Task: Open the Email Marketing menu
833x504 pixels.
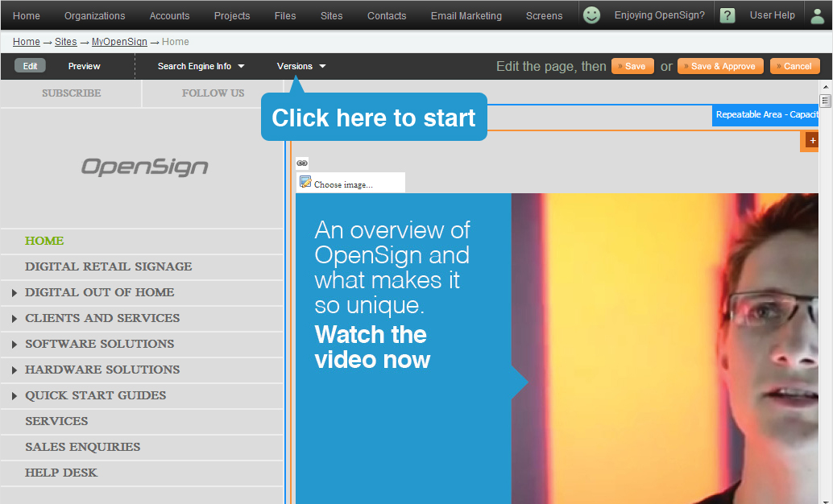Action: pyautogui.click(x=466, y=15)
